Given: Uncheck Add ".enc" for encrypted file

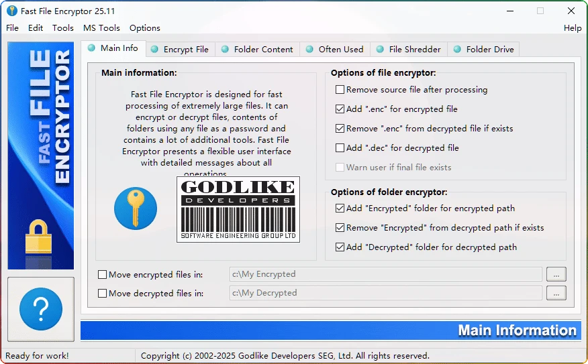Looking at the screenshot, I should pyautogui.click(x=340, y=109).
